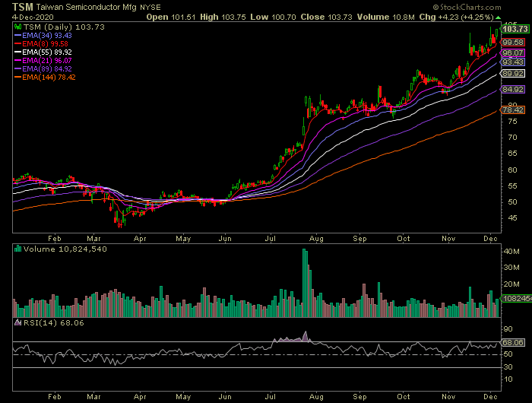Click the RSI indicator icon beside RSI(14)
Viewport: 532px width, 403px height.
point(17,322)
